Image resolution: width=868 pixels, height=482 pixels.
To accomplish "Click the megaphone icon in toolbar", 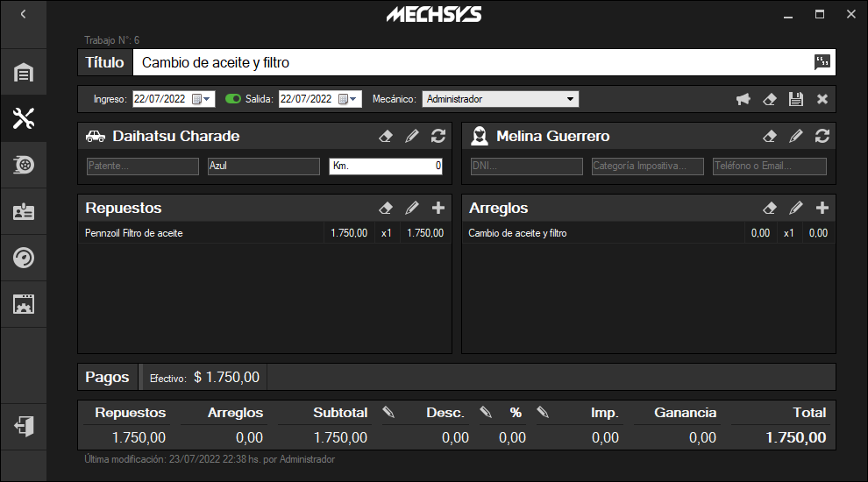I will [743, 99].
